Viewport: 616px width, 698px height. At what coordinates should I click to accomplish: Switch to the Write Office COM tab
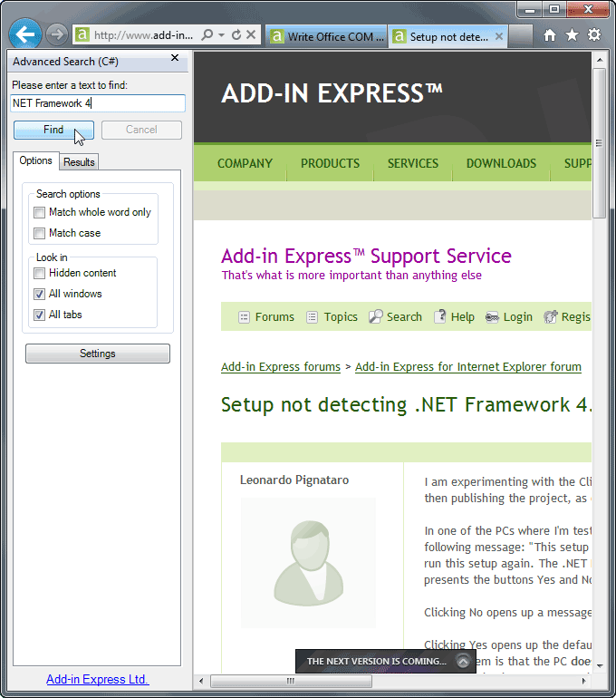pos(327,36)
